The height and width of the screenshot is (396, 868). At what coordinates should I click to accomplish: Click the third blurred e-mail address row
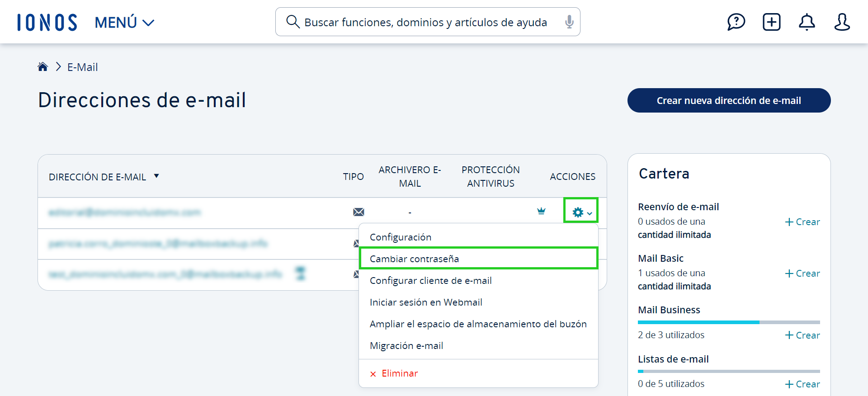(165, 274)
